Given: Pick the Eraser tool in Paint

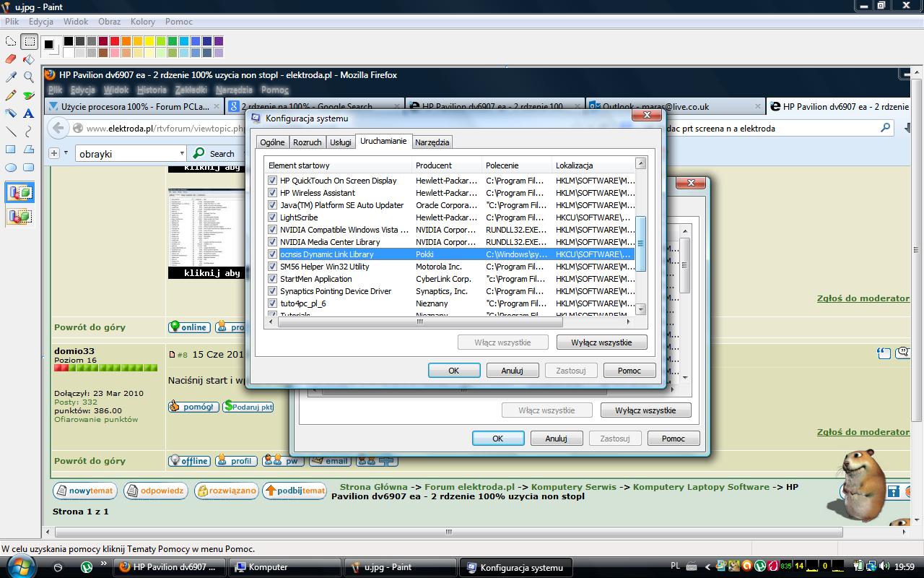Looking at the screenshot, I should pos(11,59).
